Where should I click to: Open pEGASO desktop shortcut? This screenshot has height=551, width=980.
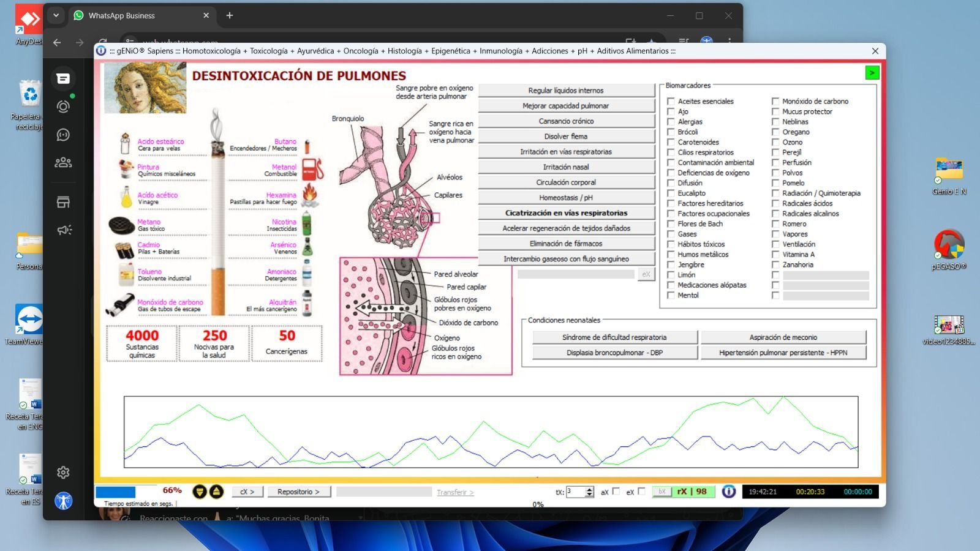(949, 245)
